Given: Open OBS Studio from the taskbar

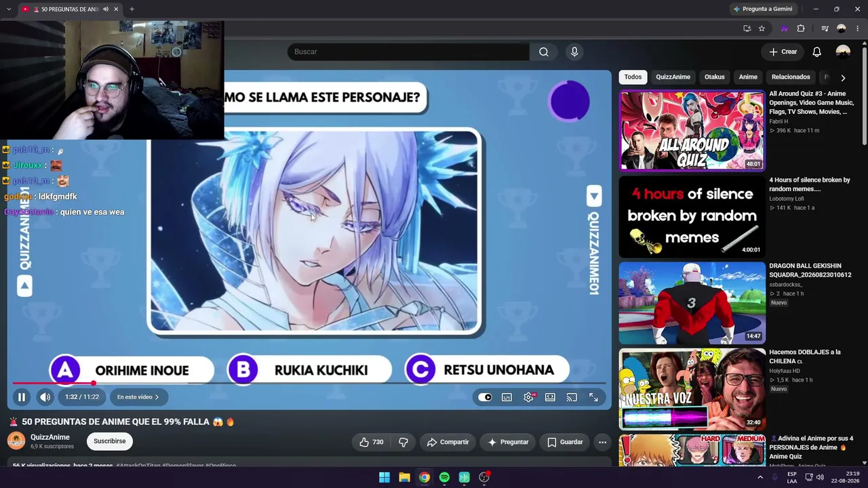Looking at the screenshot, I should point(484,477).
